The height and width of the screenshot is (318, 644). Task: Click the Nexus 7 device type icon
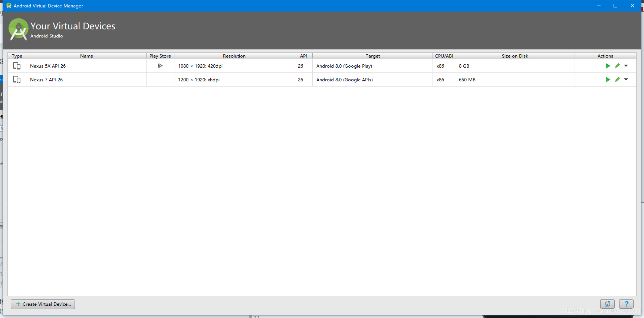pyautogui.click(x=17, y=79)
